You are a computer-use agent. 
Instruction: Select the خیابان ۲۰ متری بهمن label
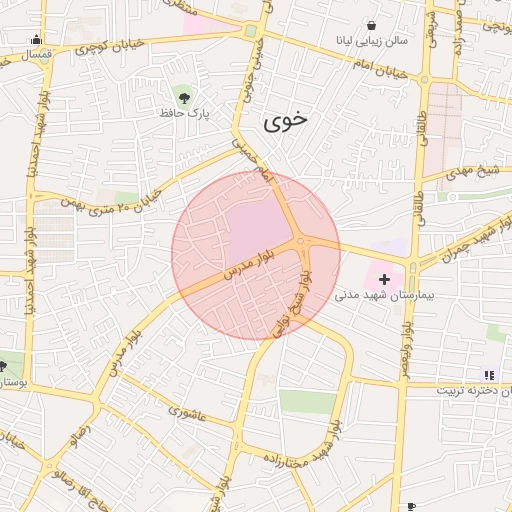tap(112, 204)
